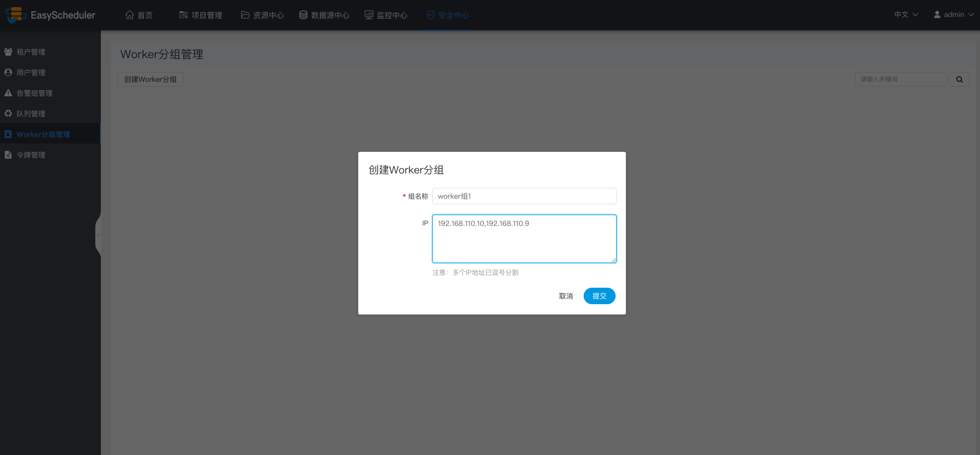The width and height of the screenshot is (980, 455).
Task: Click the 注意: 多个IP地址已逗号分割 hint
Action: [475, 272]
